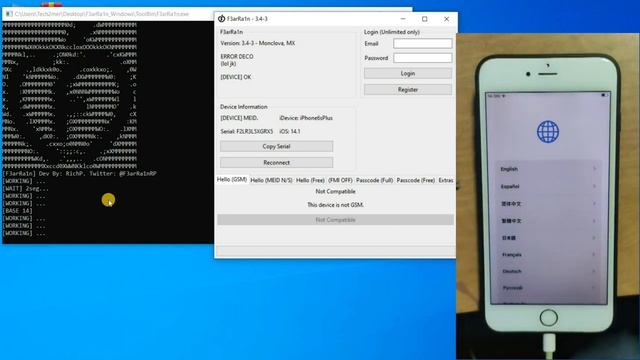Screen dimensions: 640x360
Task: Click the Login button
Action: [x=408, y=73]
